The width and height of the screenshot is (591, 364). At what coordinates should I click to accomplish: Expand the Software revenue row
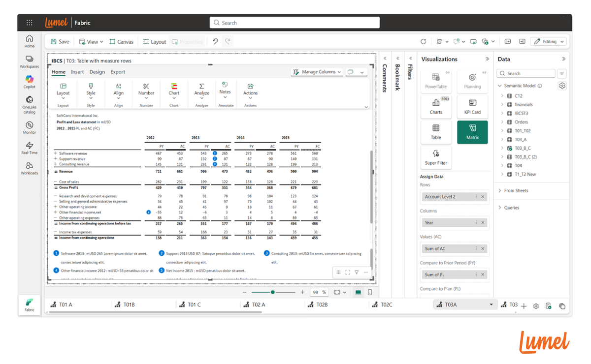(x=55, y=153)
